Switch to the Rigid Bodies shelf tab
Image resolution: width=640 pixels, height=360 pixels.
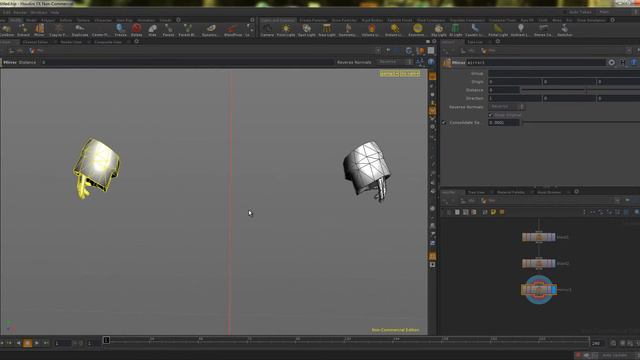click(x=372, y=20)
